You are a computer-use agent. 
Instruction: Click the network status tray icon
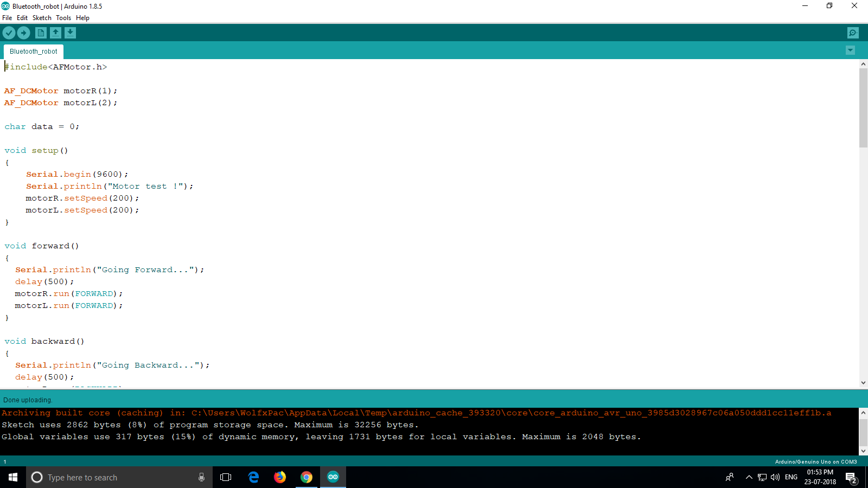coord(762,477)
